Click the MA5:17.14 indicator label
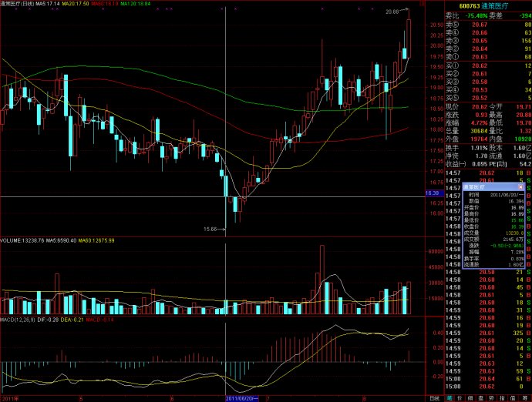 pos(48,4)
